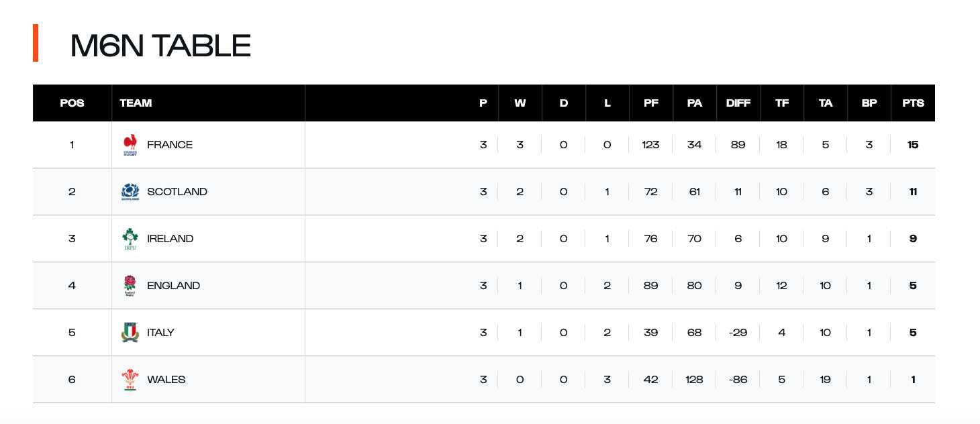
Task: Open the ITALY team name
Action: (x=160, y=333)
